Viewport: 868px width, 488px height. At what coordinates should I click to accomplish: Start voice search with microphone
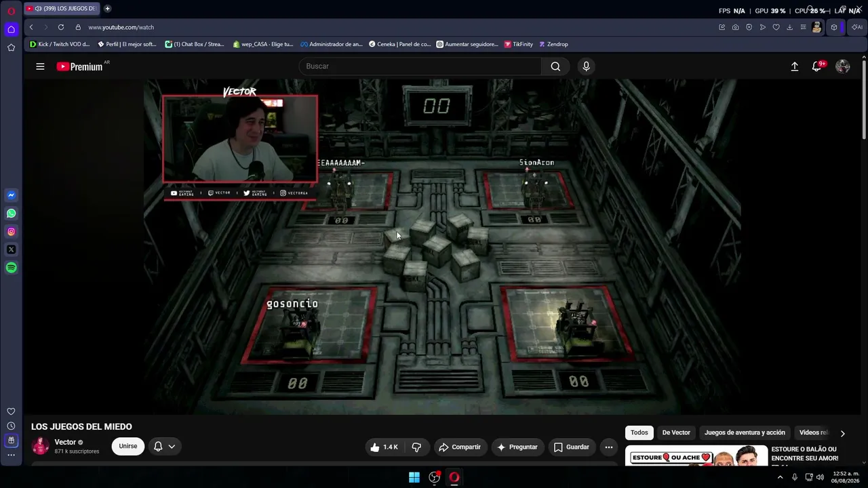point(587,66)
